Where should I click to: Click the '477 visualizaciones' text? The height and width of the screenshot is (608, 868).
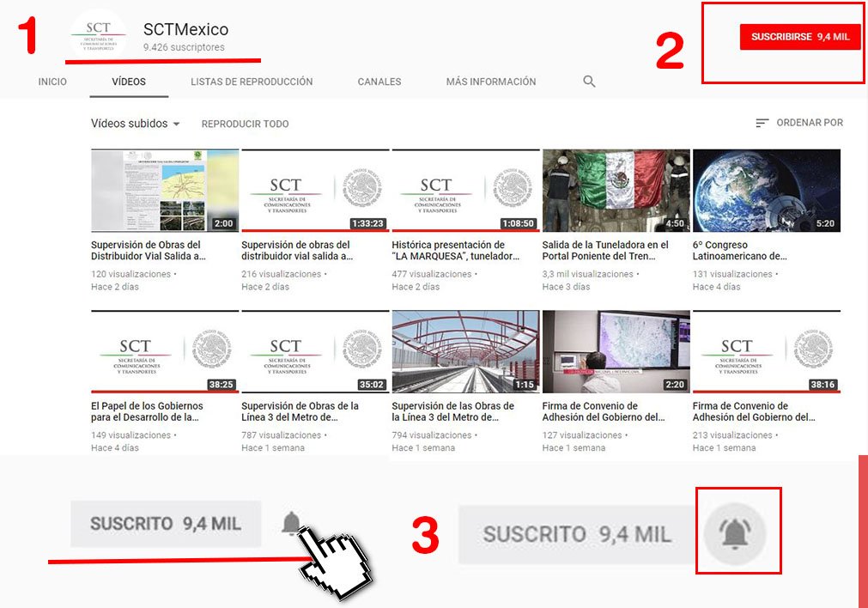tap(432, 274)
